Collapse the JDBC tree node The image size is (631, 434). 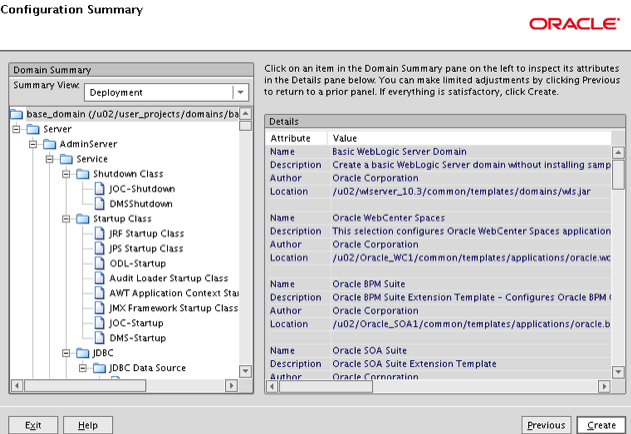[x=65, y=353]
